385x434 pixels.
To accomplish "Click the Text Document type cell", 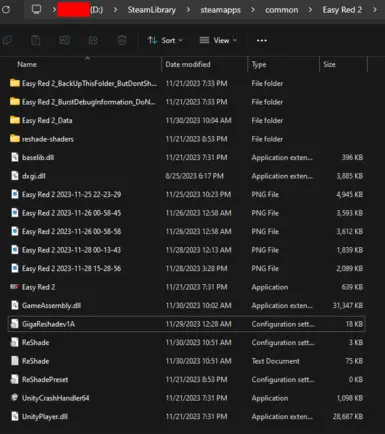I will [275, 361].
